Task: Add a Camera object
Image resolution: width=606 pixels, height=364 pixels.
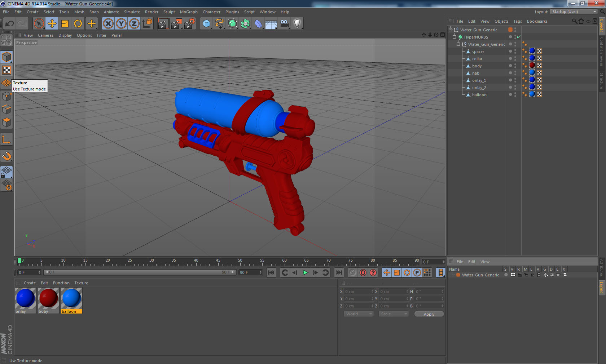Action: (284, 24)
